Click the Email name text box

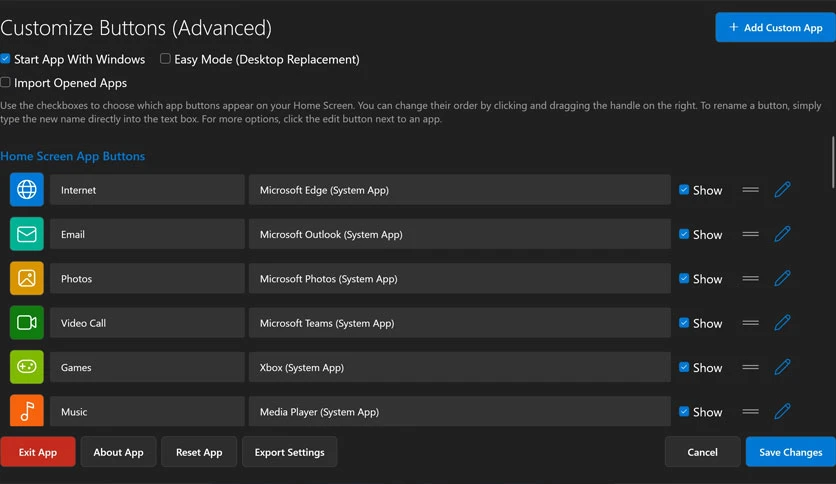click(147, 234)
